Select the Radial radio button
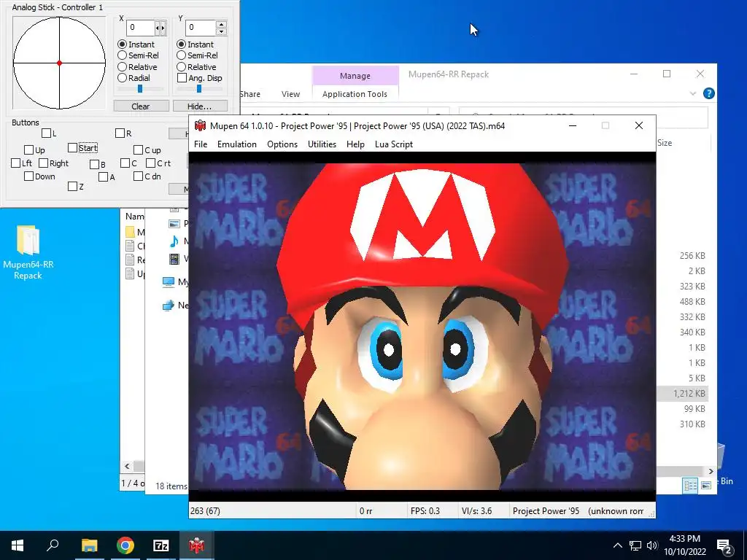Viewport: 747px width, 560px height. [123, 77]
